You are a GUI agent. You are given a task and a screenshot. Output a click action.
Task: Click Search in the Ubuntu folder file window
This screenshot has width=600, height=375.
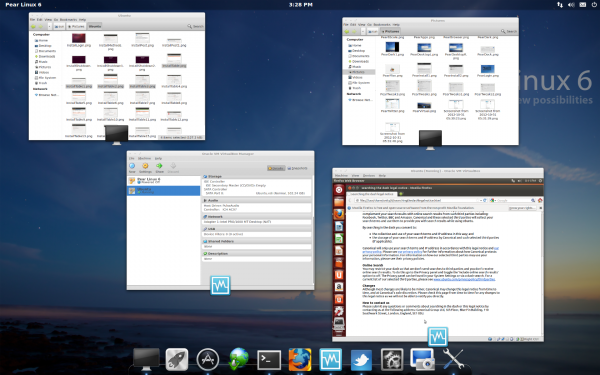(196, 26)
